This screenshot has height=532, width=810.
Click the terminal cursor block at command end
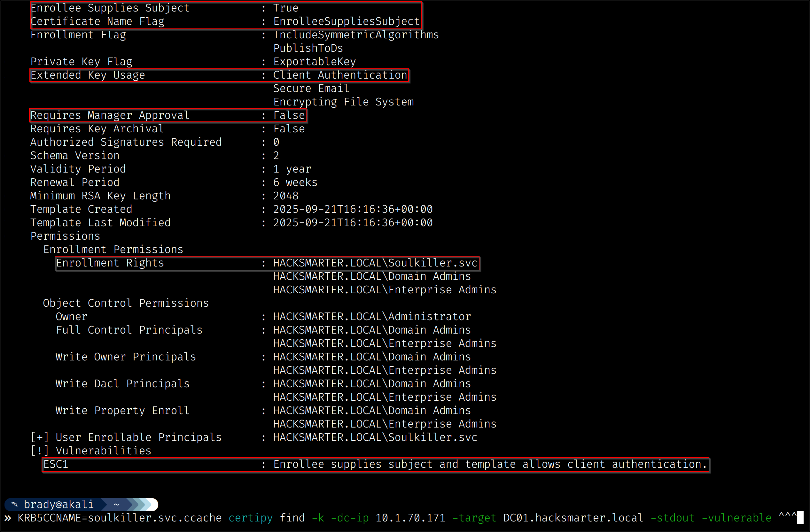tap(800, 518)
